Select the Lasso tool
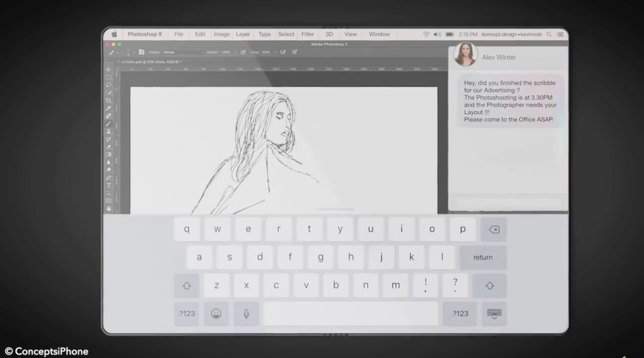 coord(109,85)
